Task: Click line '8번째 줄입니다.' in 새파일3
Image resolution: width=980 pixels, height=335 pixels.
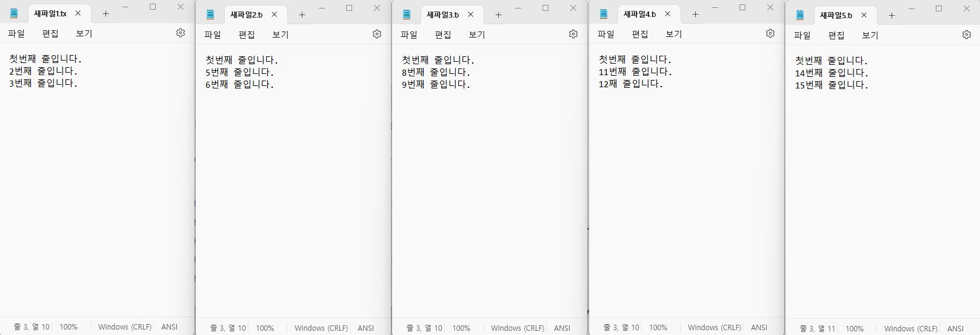Action: tap(436, 72)
